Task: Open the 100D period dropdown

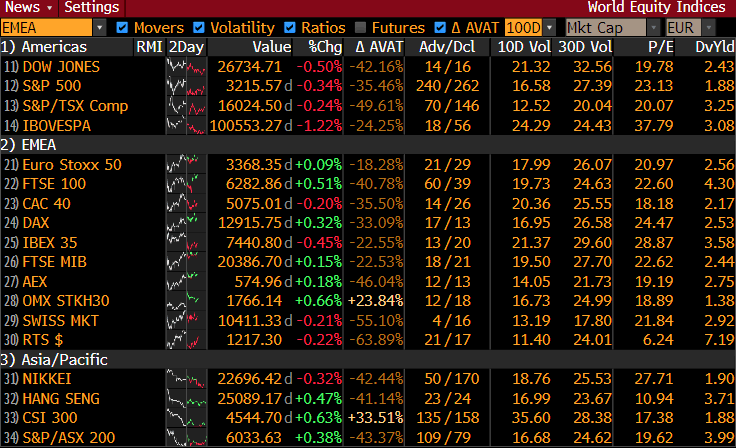Action: click(549, 28)
